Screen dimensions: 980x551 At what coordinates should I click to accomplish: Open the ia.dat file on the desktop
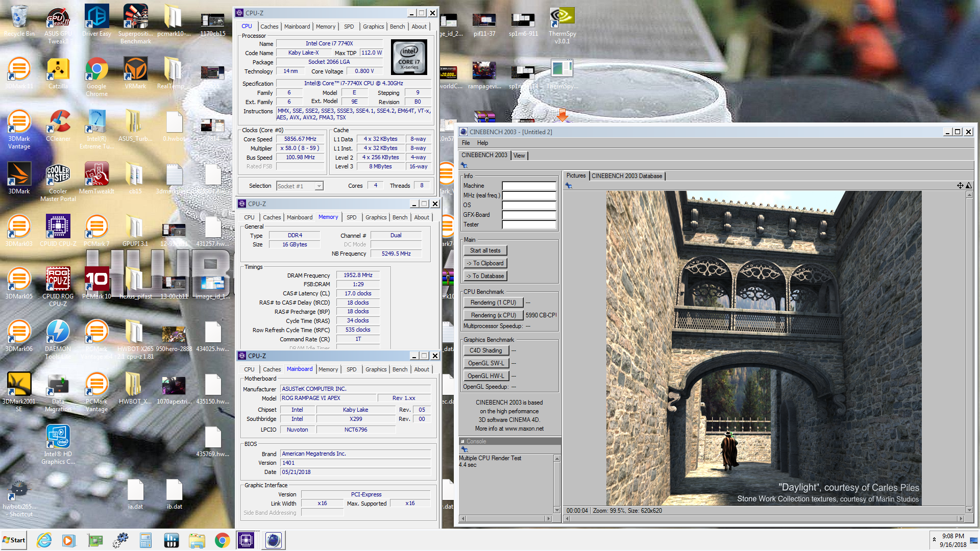[x=135, y=495]
